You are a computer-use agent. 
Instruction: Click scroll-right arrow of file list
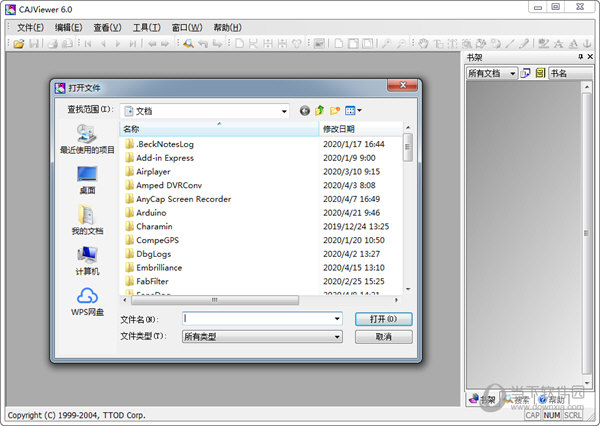pyautogui.click(x=396, y=300)
